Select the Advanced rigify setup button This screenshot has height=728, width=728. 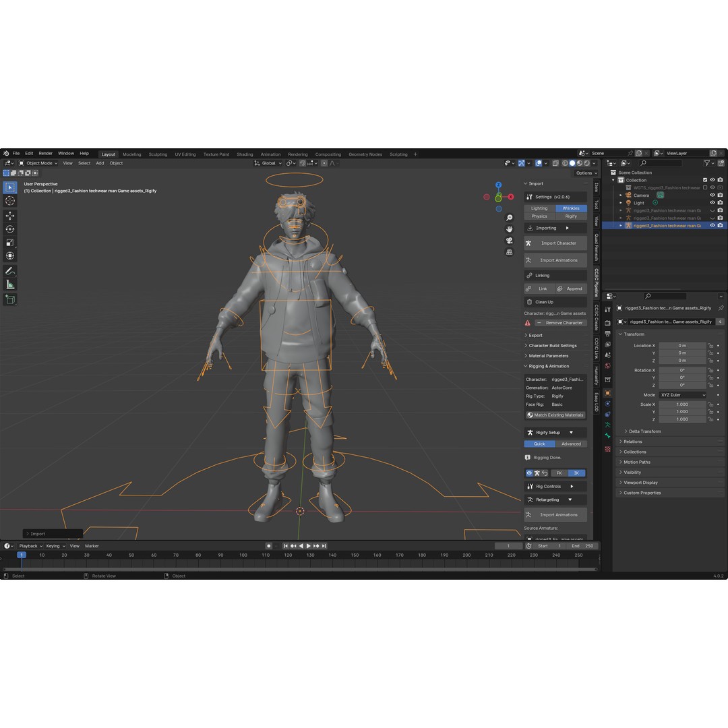click(x=571, y=444)
